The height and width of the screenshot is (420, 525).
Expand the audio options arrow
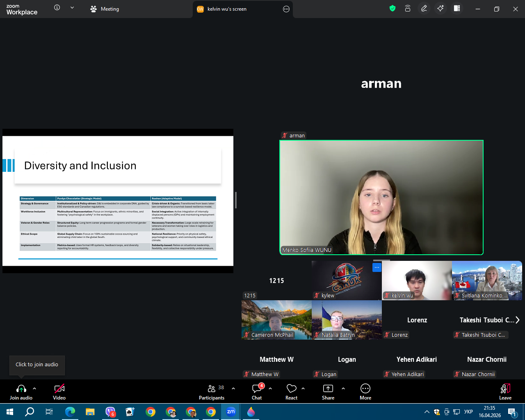point(34,388)
